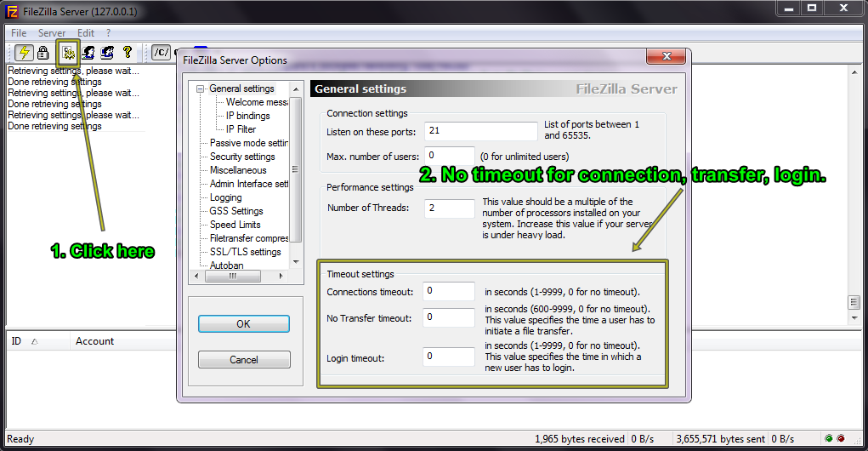Select Logging in the options tree
This screenshot has width=868, height=451.
pyautogui.click(x=225, y=197)
